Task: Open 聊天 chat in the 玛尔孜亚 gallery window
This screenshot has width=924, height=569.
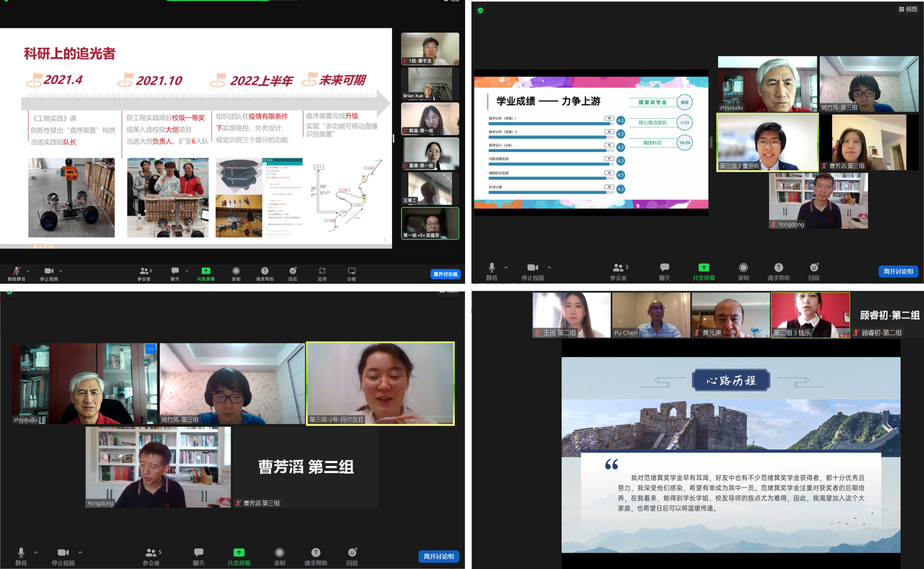Action: [199, 557]
